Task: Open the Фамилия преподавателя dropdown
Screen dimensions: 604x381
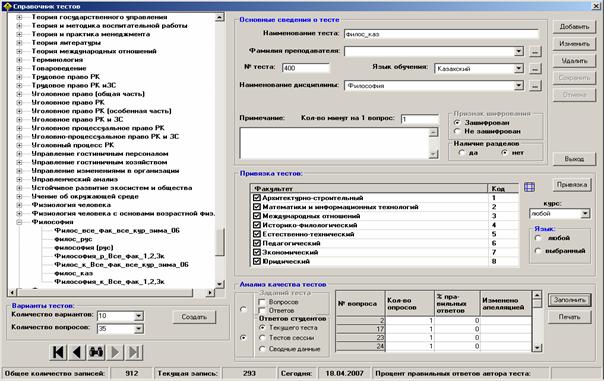Action: (519, 51)
